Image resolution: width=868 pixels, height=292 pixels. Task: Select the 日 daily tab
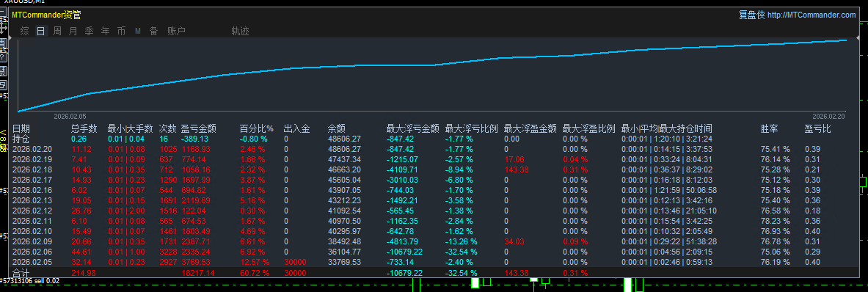pyautogui.click(x=40, y=32)
